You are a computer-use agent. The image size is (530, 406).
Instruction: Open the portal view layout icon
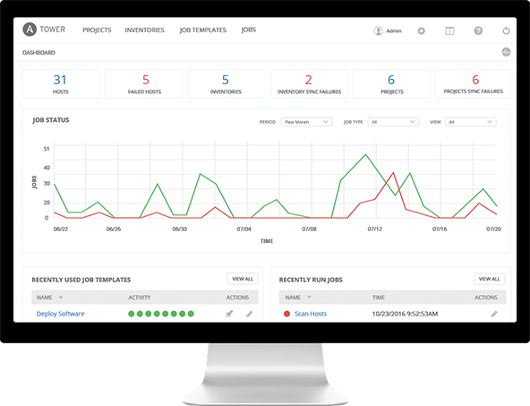coord(450,31)
